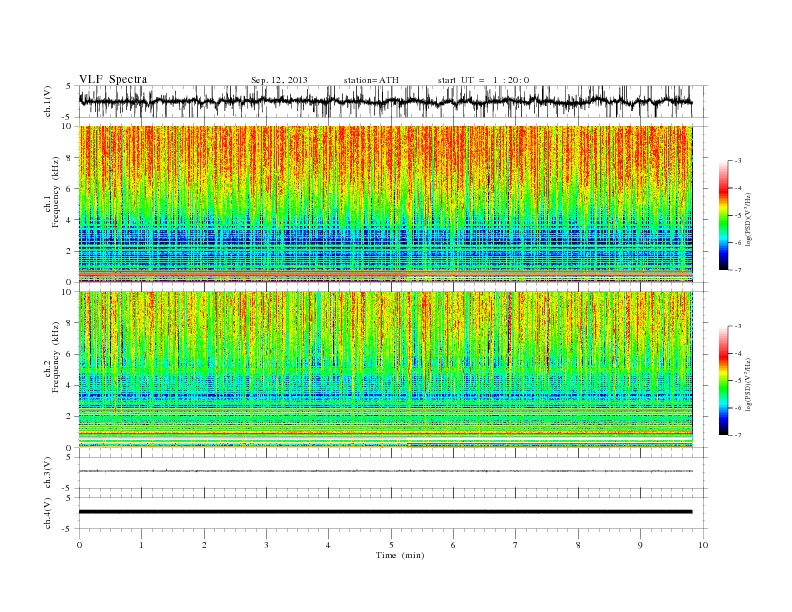Click the "1" tick on the time axis
The width and height of the screenshot is (792, 612).
pyautogui.click(x=141, y=545)
